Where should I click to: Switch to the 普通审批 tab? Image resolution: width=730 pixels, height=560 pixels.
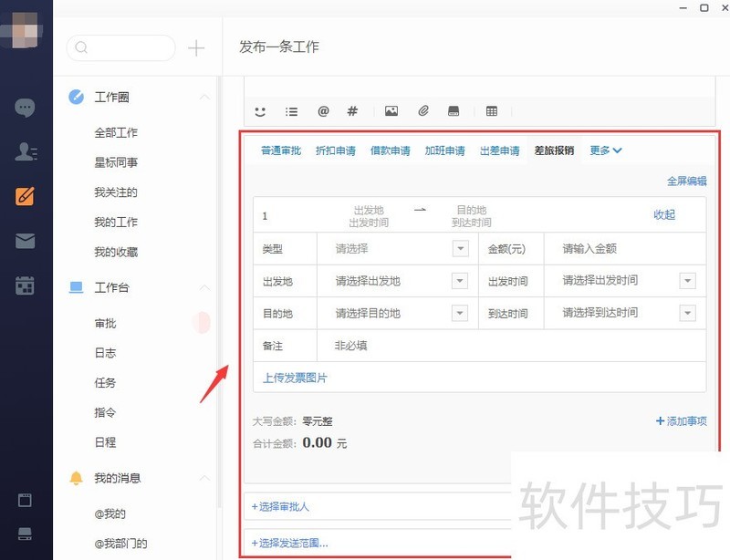[279, 150]
